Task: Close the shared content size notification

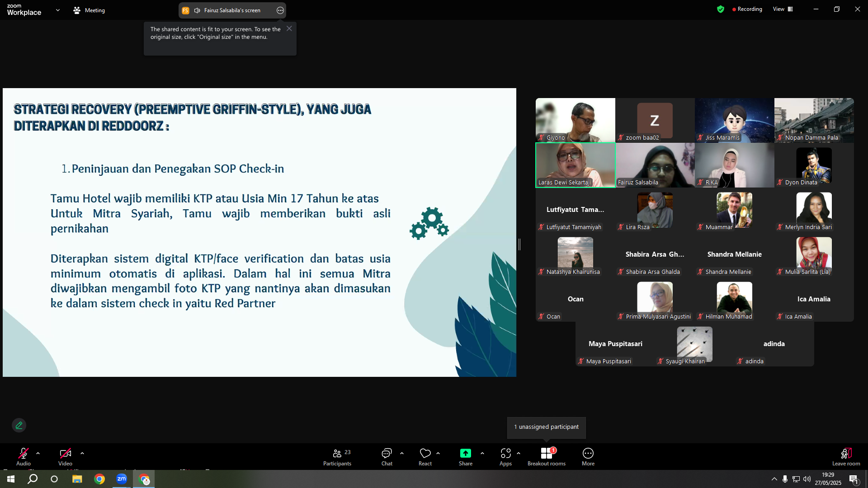Action: pyautogui.click(x=289, y=28)
